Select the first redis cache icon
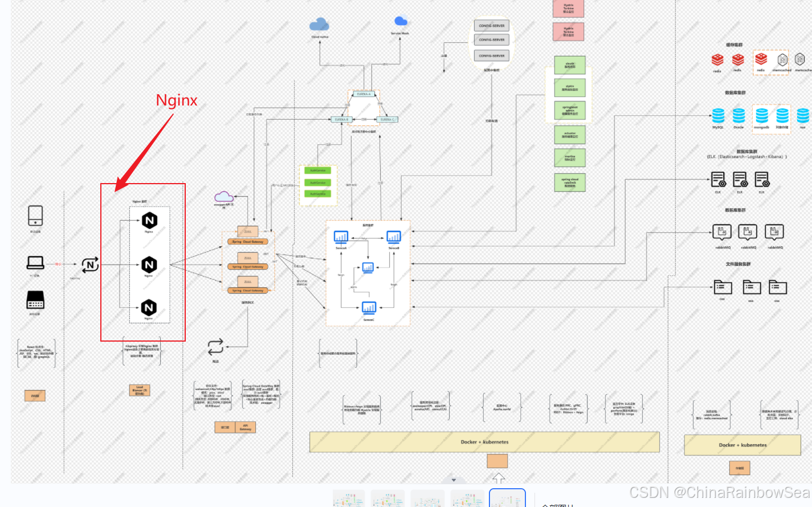 coord(717,60)
